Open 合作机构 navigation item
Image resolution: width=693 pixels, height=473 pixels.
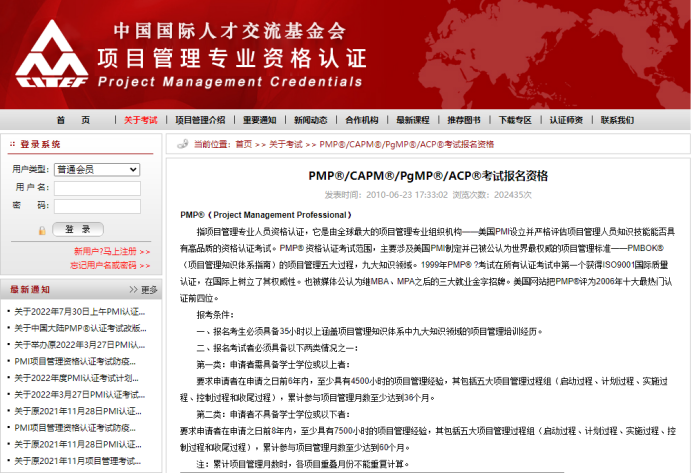pyautogui.click(x=362, y=120)
